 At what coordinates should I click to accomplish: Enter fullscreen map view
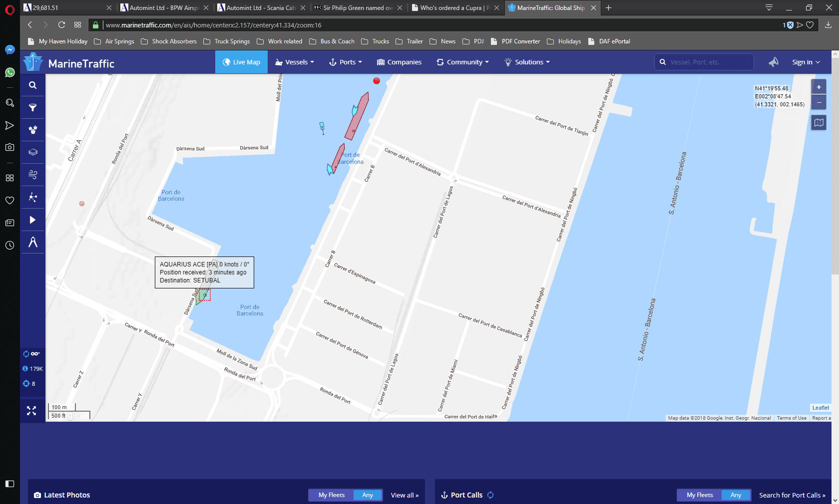click(31, 411)
